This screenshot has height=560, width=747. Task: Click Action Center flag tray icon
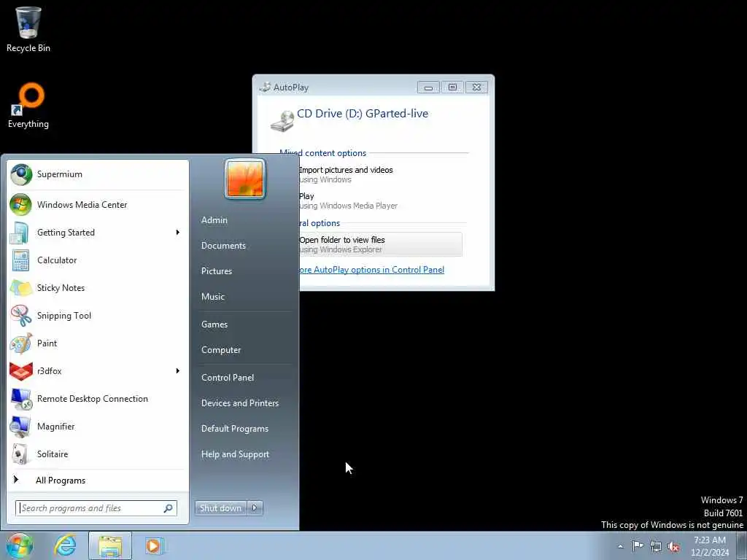[x=638, y=545]
